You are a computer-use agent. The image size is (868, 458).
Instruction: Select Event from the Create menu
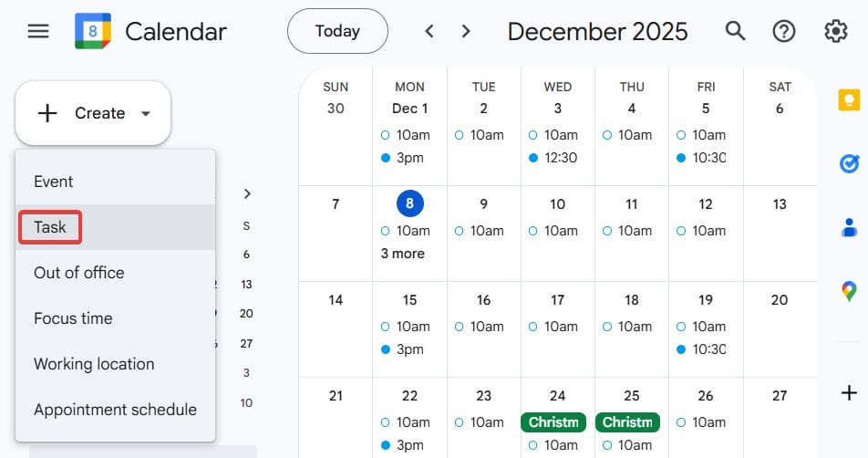[54, 182]
